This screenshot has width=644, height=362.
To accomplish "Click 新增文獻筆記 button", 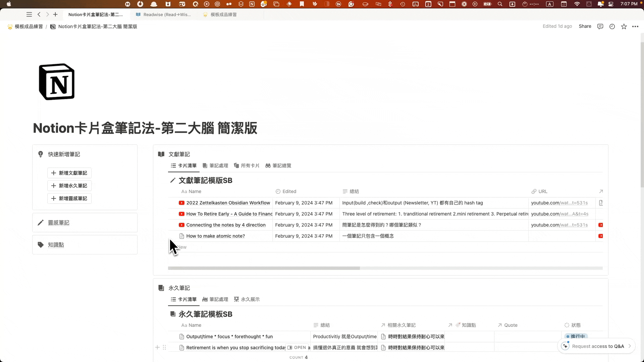I will 69,173.
